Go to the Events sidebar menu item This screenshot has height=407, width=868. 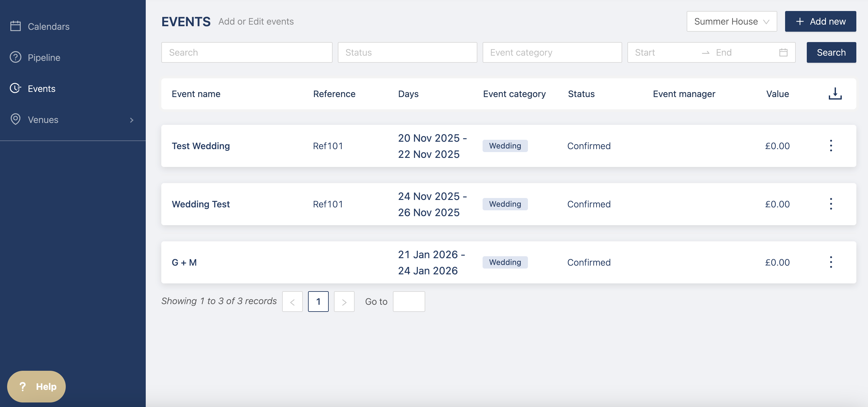(41, 89)
